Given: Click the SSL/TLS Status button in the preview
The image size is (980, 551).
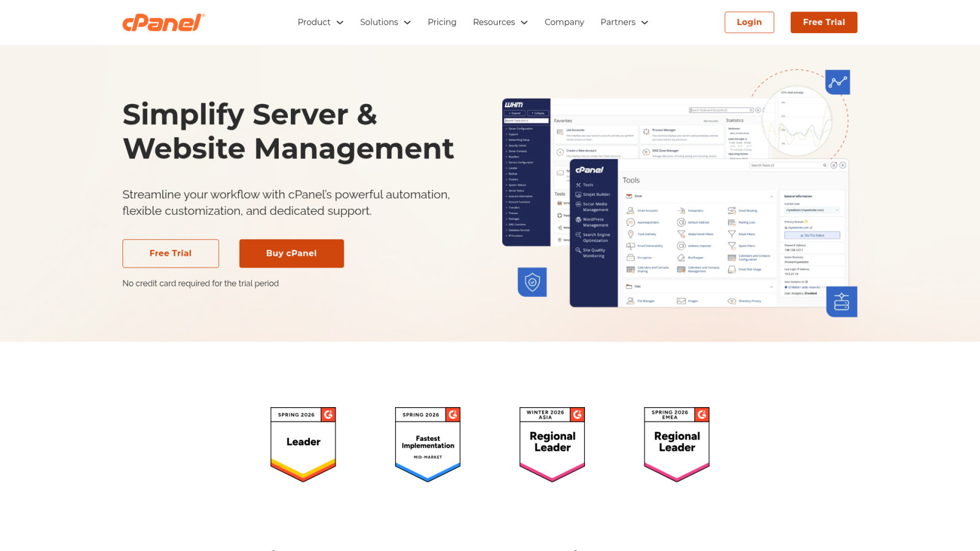Looking at the screenshot, I should (812, 235).
